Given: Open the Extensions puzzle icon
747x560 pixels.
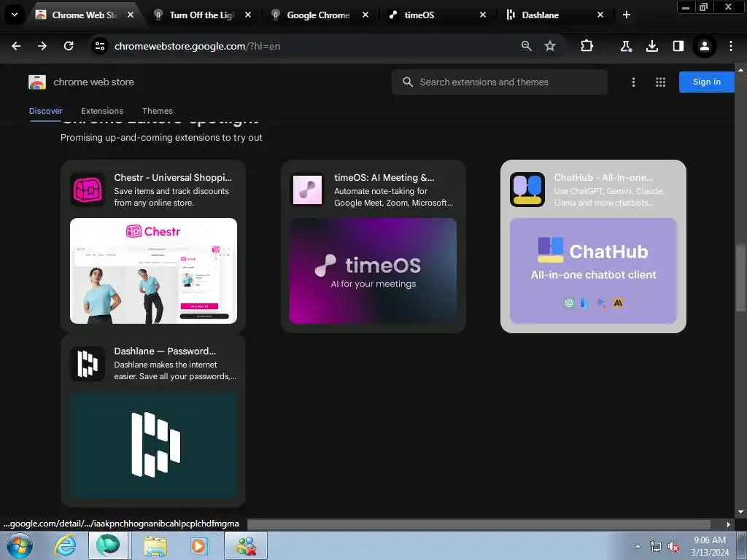Looking at the screenshot, I should click(587, 46).
